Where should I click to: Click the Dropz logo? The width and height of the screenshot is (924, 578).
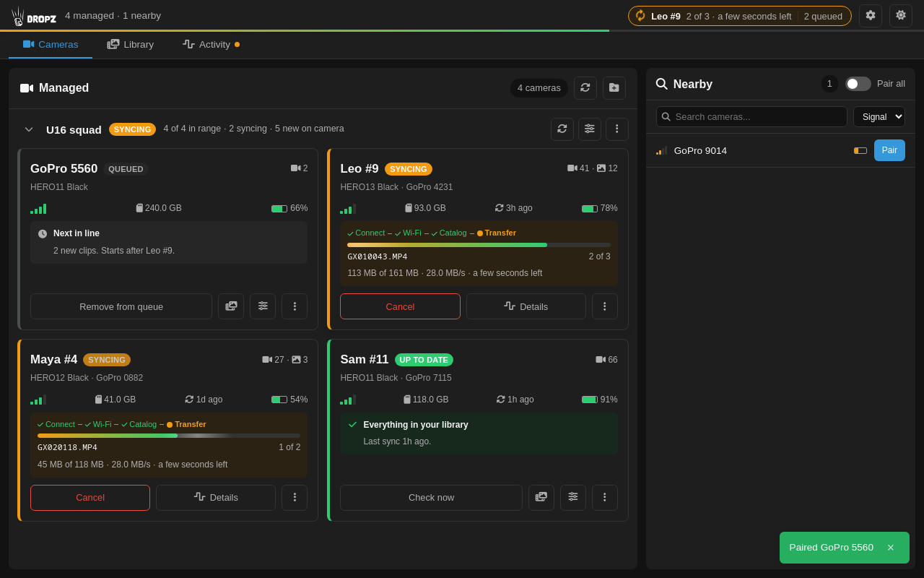(34, 16)
